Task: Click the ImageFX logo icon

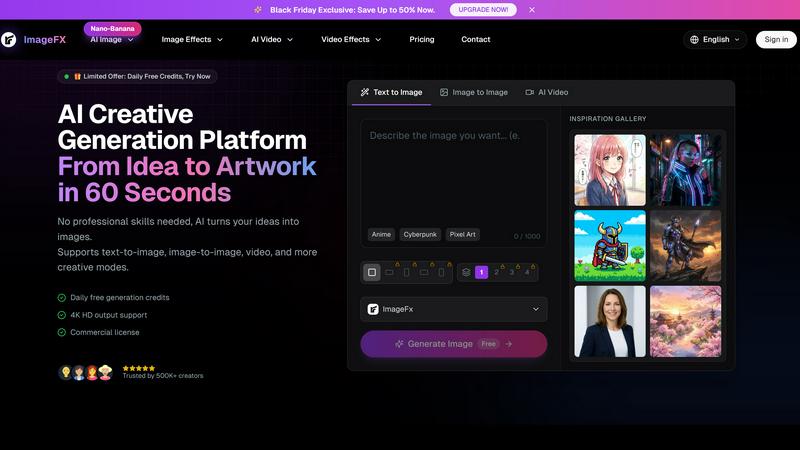Action: tap(8, 40)
